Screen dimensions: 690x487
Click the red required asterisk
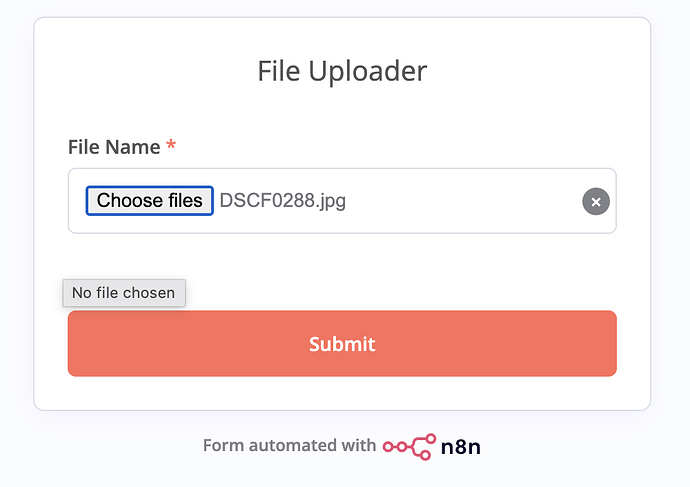click(171, 147)
